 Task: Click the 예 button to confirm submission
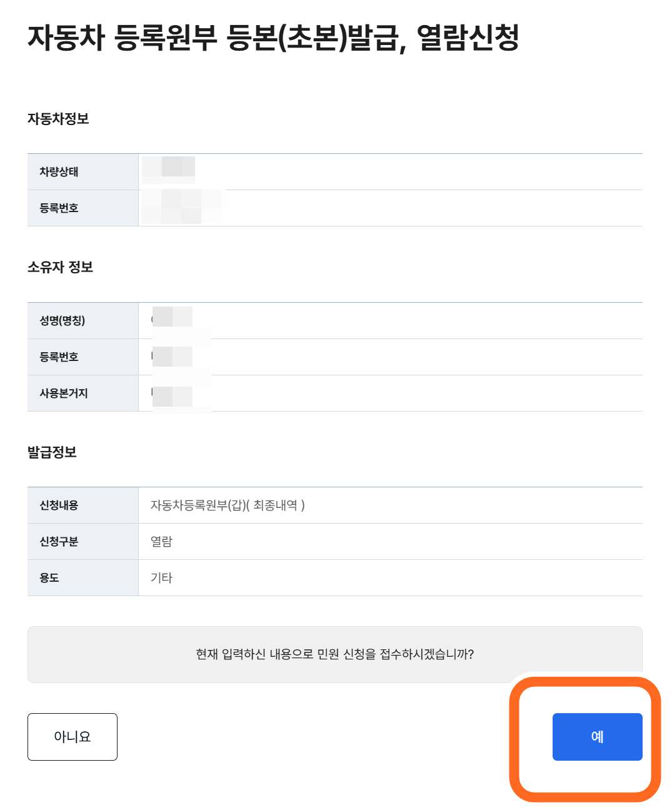coord(596,736)
